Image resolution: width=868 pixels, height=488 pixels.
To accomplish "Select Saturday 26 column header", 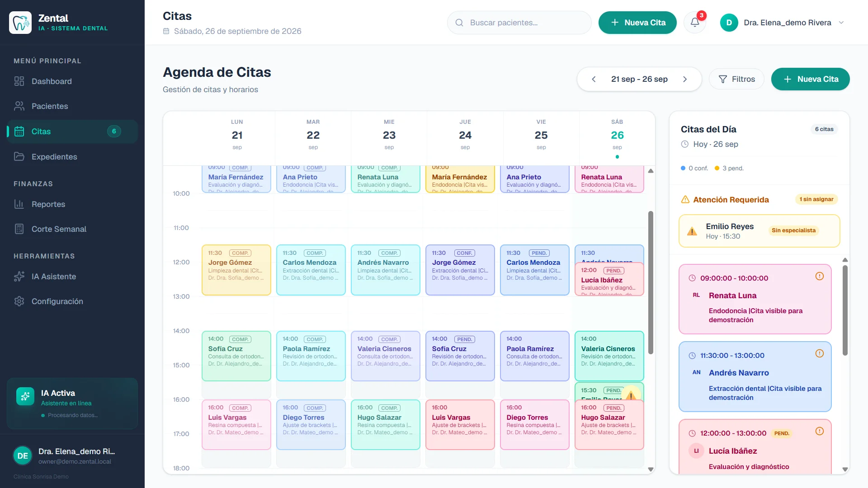I will (x=617, y=138).
